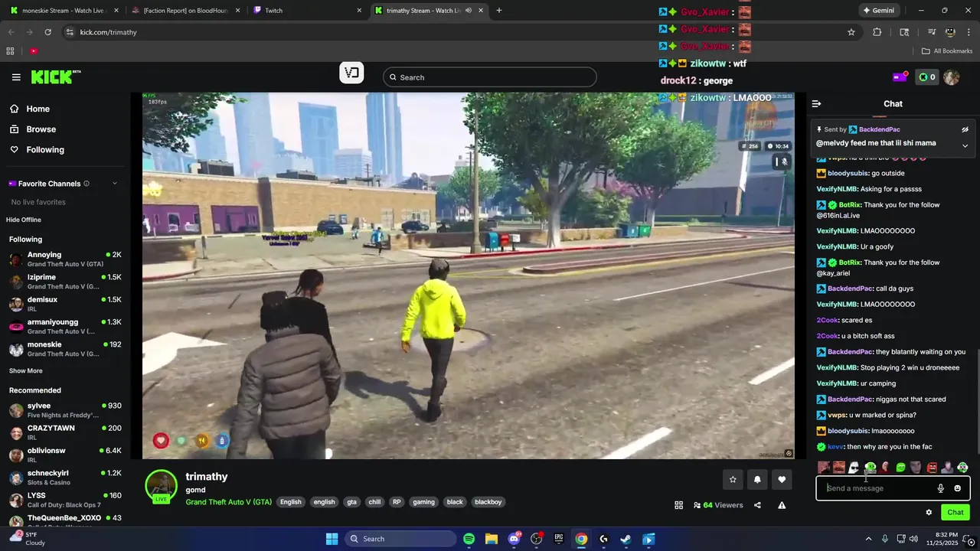
Task: Expand Favorite Channels section chevron
Action: coord(115,184)
